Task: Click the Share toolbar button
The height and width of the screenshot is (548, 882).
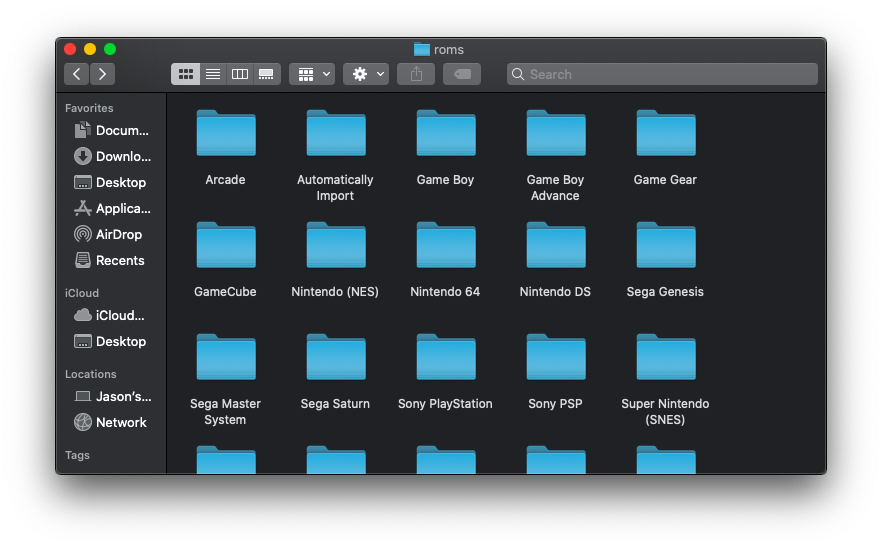Action: click(x=416, y=74)
